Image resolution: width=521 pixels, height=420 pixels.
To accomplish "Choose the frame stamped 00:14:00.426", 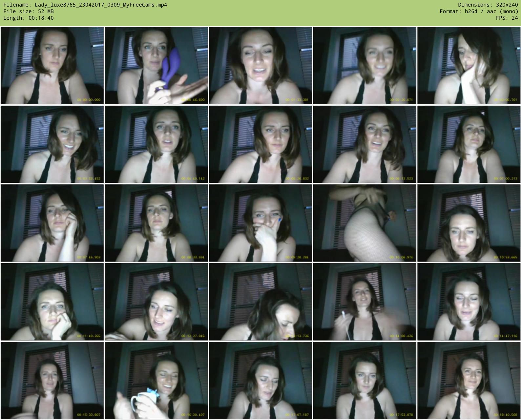I will click(365, 302).
